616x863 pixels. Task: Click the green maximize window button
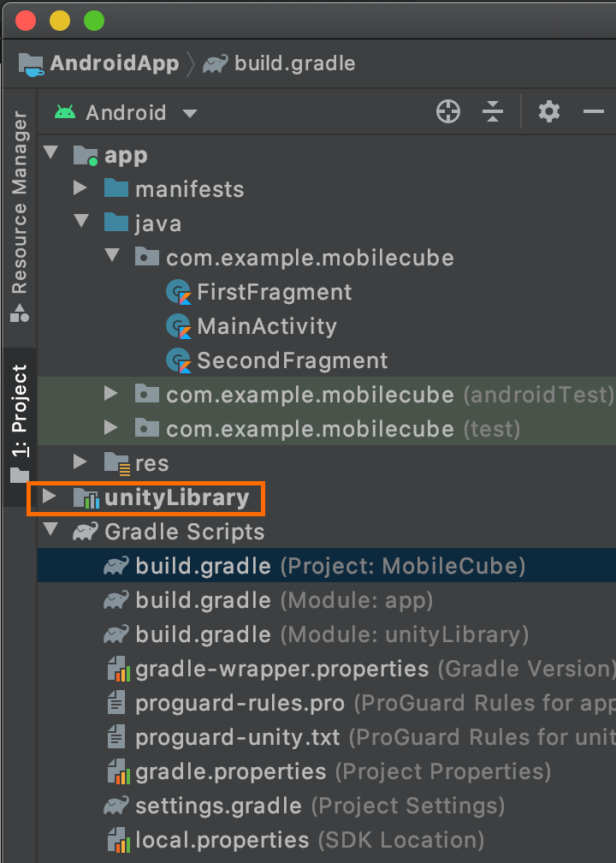click(x=94, y=21)
